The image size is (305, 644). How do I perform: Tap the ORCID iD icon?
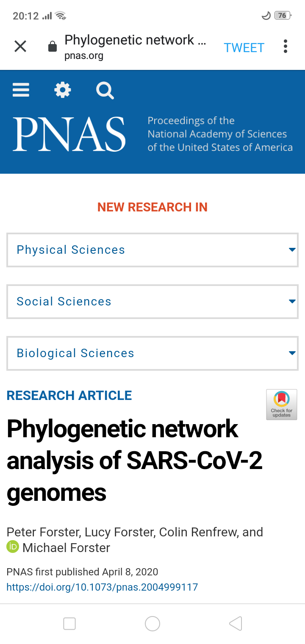click(x=13, y=547)
